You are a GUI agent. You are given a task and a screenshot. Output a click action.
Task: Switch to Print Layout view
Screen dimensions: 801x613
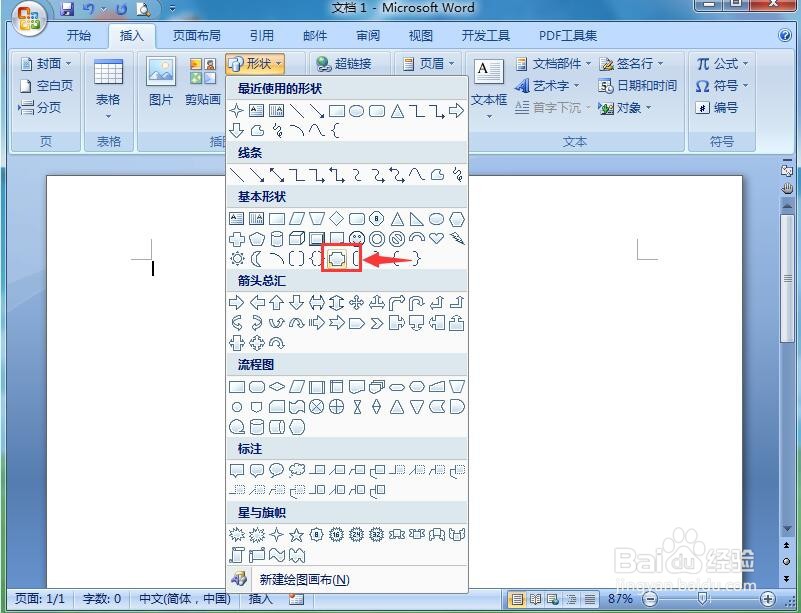(x=517, y=599)
